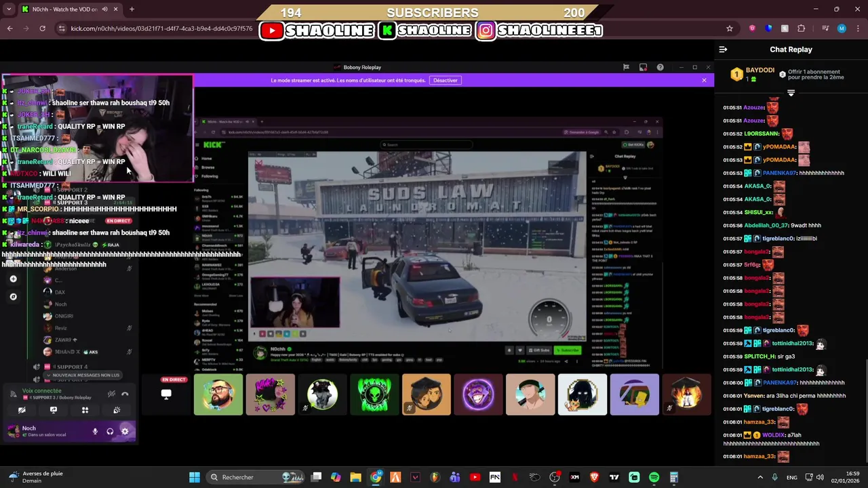Dismiss the purple streamer mode banner

(704, 80)
